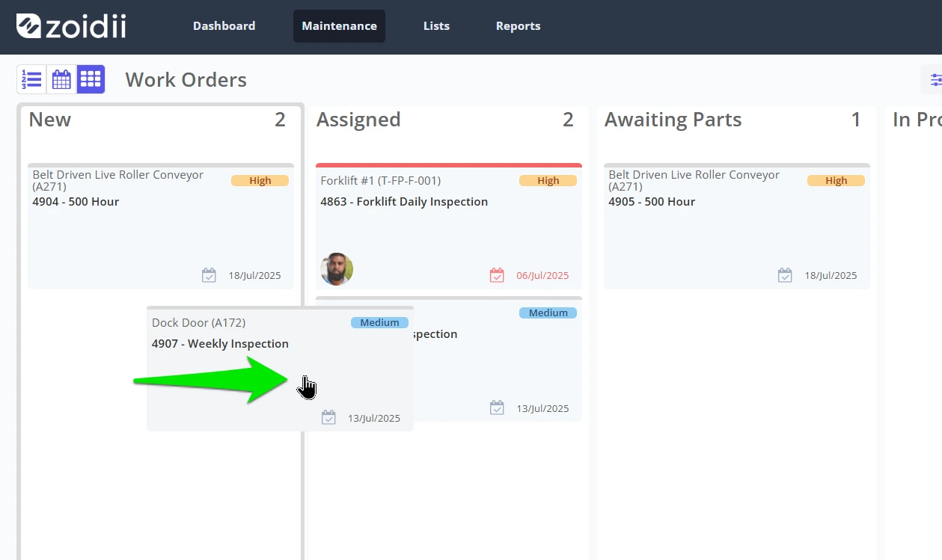The height and width of the screenshot is (560, 942).
Task: Click the High badge on work order 4863
Action: [x=548, y=180]
